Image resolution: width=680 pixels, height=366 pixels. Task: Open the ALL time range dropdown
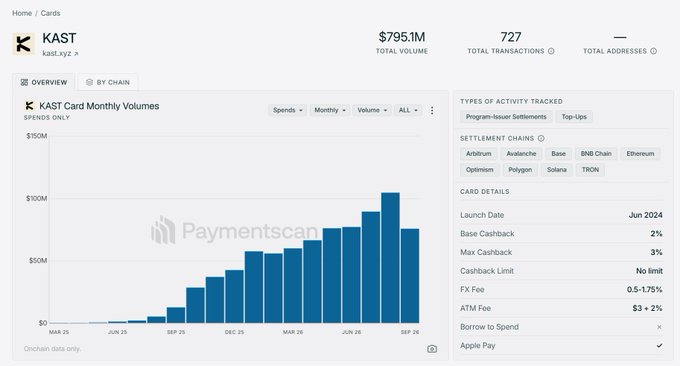point(408,110)
